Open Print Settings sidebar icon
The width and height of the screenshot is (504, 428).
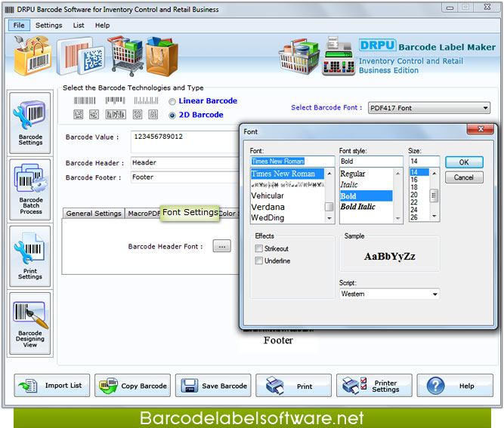(30, 256)
